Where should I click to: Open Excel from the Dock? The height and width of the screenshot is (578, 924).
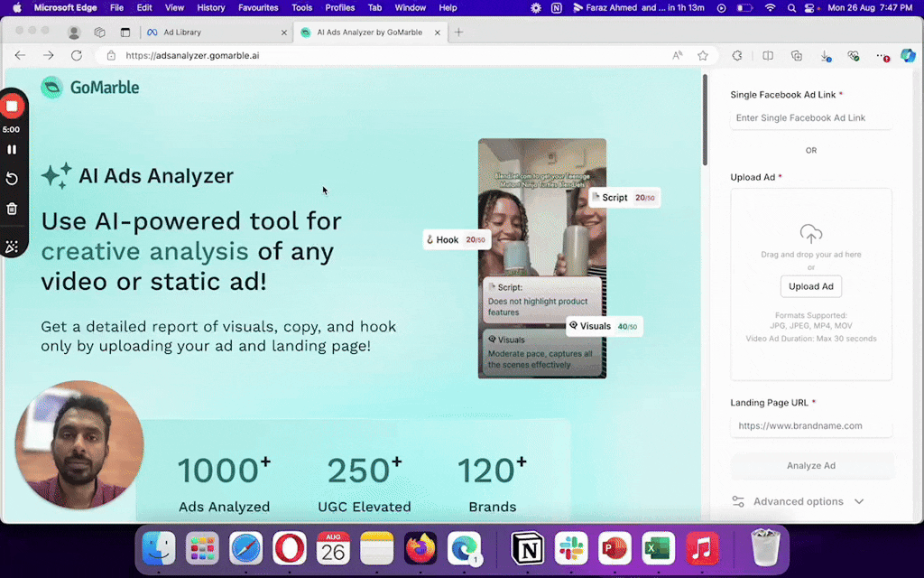[x=658, y=548]
